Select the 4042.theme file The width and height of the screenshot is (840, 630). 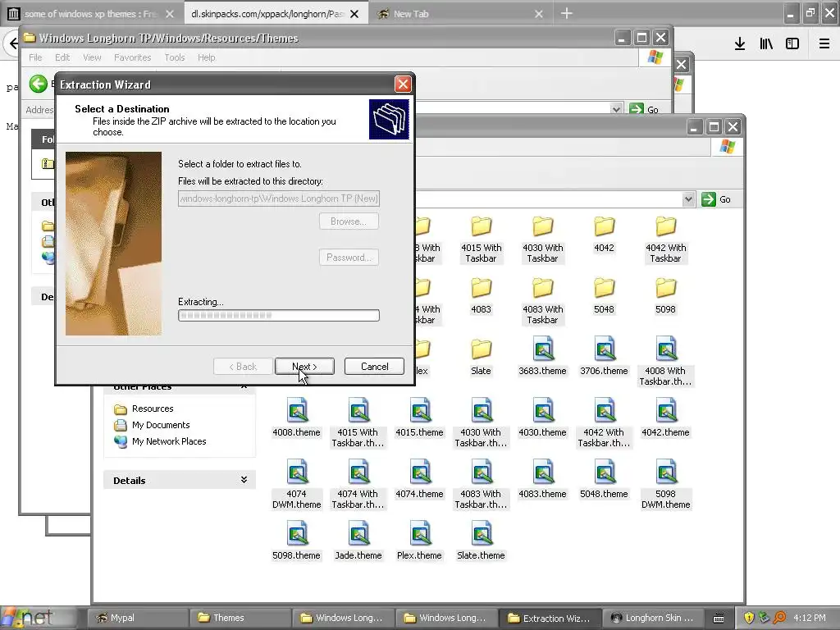click(x=665, y=418)
